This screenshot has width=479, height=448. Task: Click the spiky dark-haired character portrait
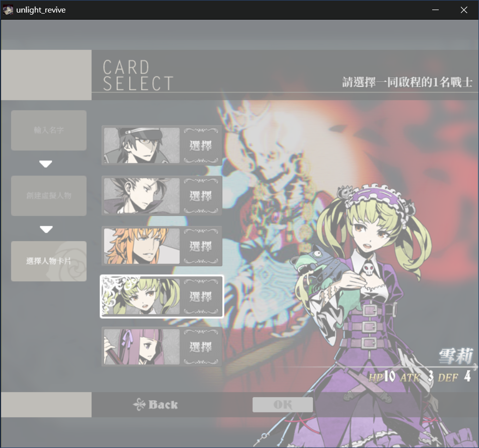[142, 196]
